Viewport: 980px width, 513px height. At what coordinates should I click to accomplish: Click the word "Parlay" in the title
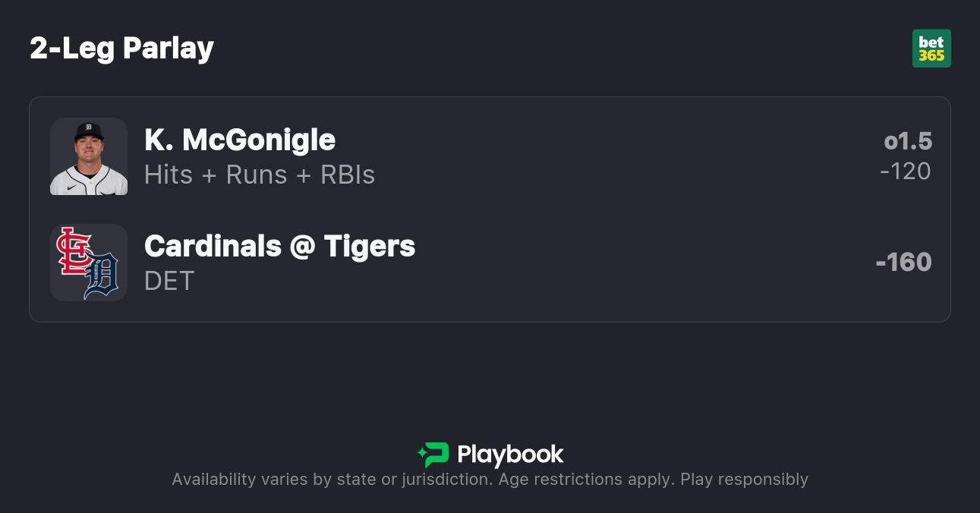[x=169, y=49]
